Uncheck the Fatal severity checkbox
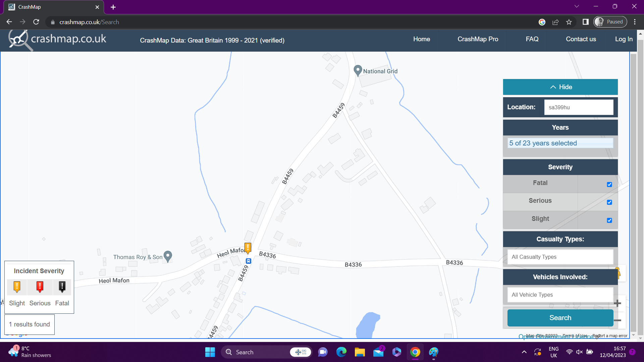 coord(609,184)
